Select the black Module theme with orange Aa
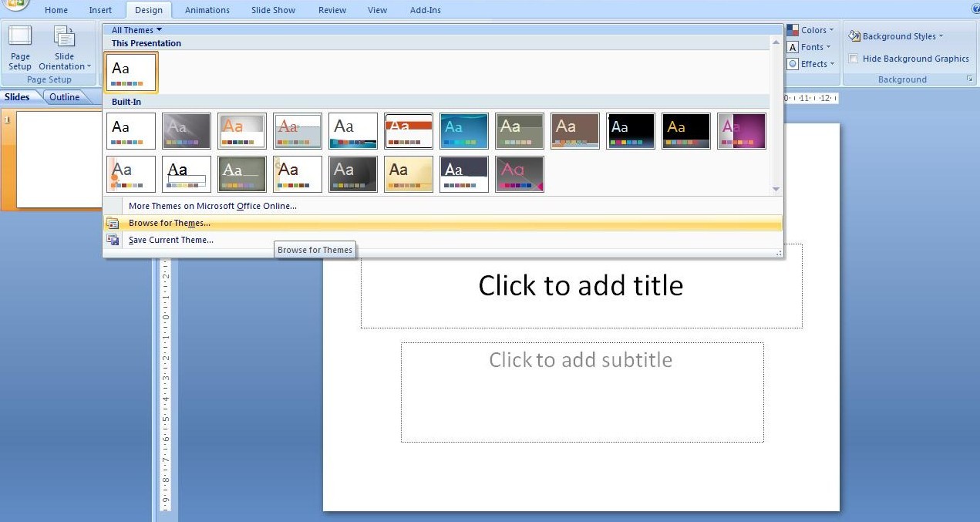 tap(686, 131)
